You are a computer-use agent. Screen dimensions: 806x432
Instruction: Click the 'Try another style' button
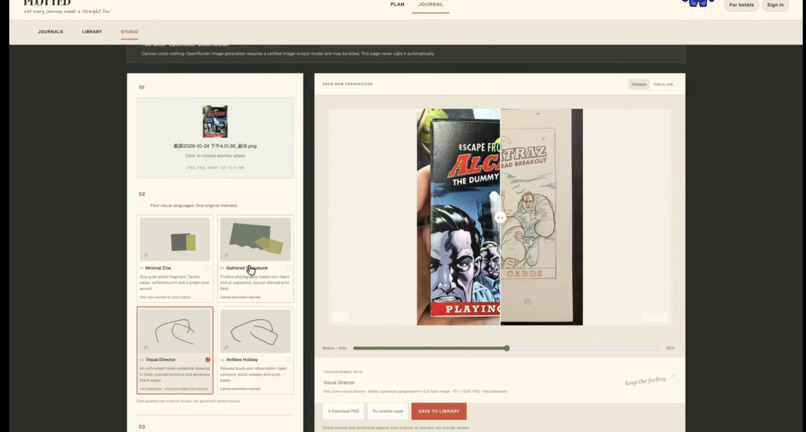(388, 411)
